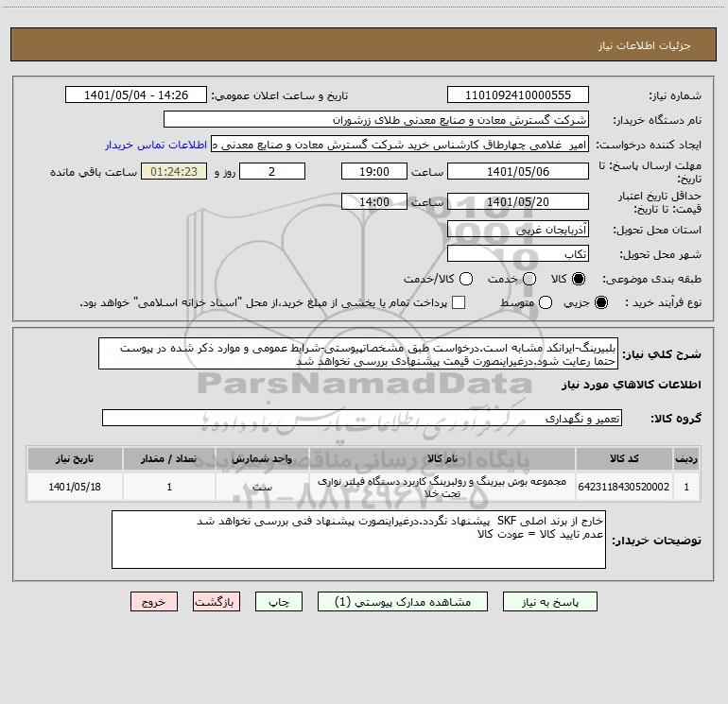Click the response deadline time 19:00
Image resolution: width=728 pixels, height=704 pixels.
click(374, 171)
